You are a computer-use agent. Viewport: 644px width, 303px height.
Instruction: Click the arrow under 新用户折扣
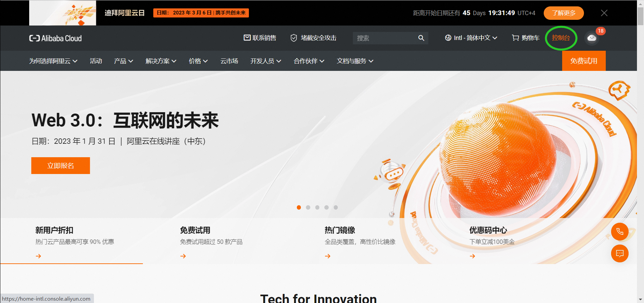coord(39,256)
